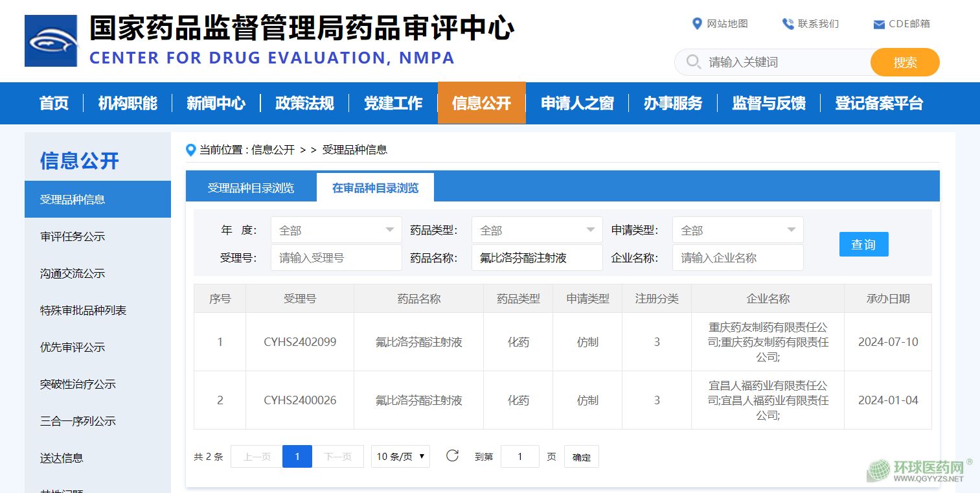This screenshot has height=493, width=980.
Task: Open the 药品类型 drug type dropdown
Action: coord(537,230)
